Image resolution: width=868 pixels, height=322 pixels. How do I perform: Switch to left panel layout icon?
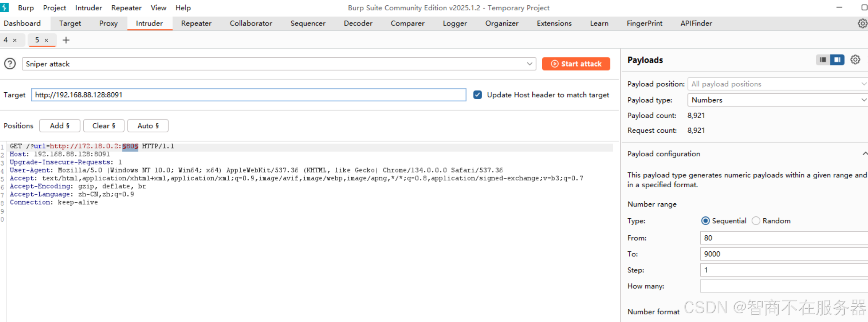[823, 60]
